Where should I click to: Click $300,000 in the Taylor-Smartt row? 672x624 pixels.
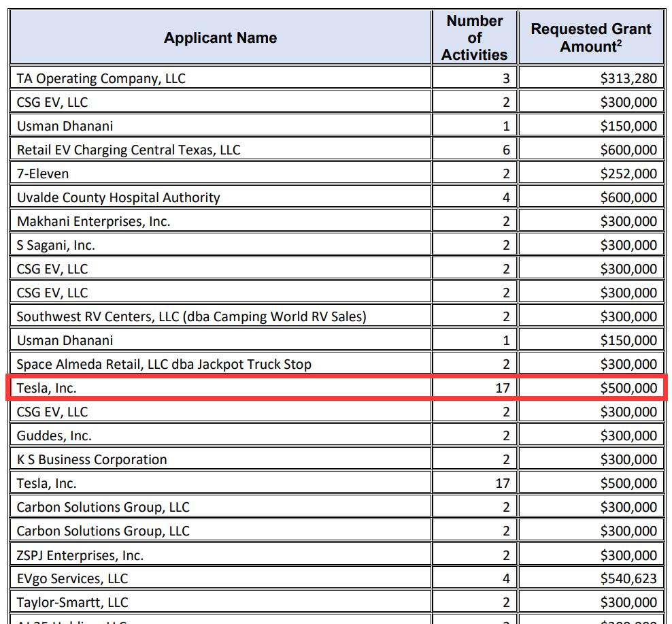point(591,602)
